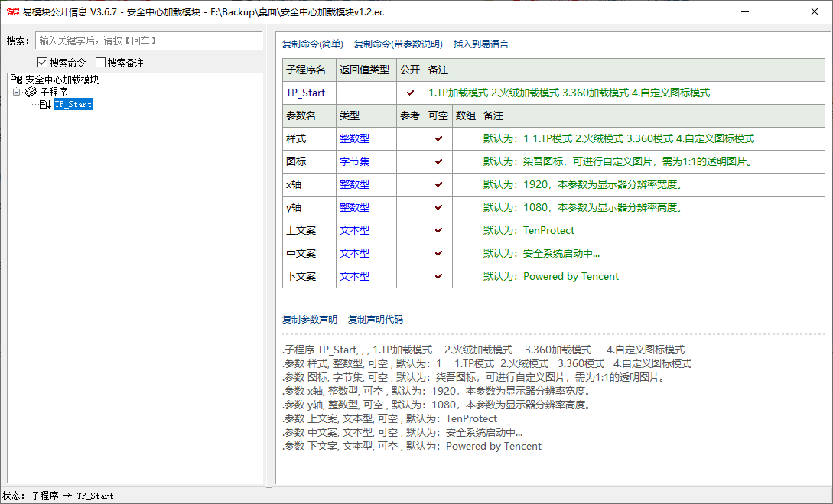Image resolution: width=833 pixels, height=504 pixels.
Task: Click 文本型 type in the 上文案 row
Action: [354, 230]
